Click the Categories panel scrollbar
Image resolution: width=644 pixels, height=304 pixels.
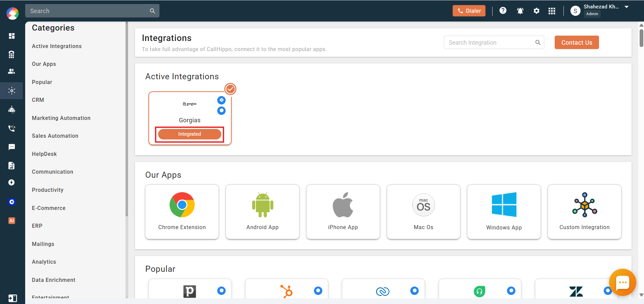tap(127, 119)
